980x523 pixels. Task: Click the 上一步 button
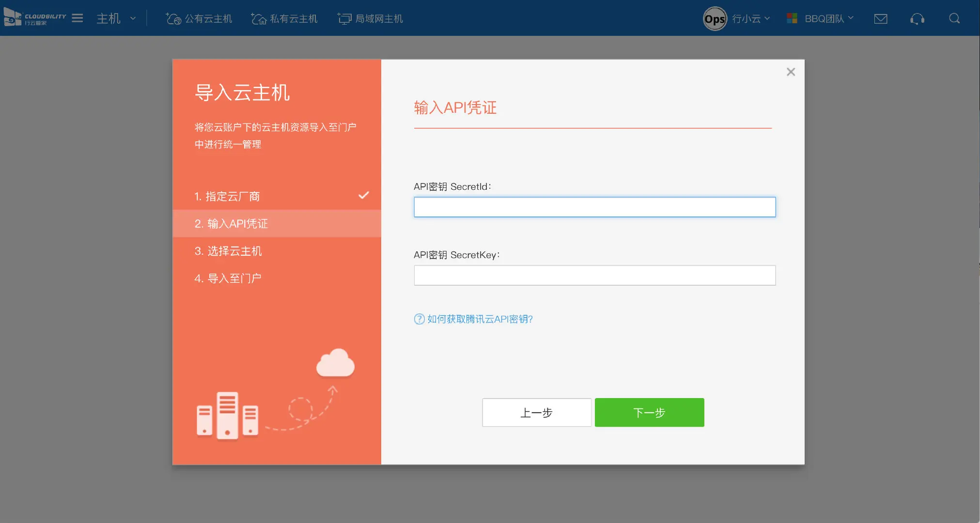pyautogui.click(x=536, y=413)
